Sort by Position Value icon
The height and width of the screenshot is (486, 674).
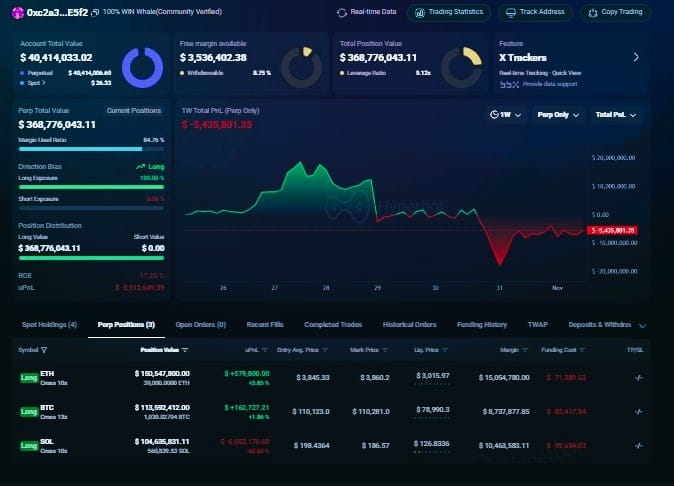(x=185, y=350)
